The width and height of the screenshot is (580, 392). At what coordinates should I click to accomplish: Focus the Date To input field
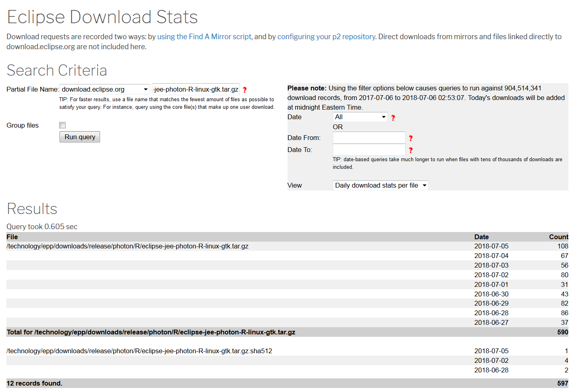(369, 150)
